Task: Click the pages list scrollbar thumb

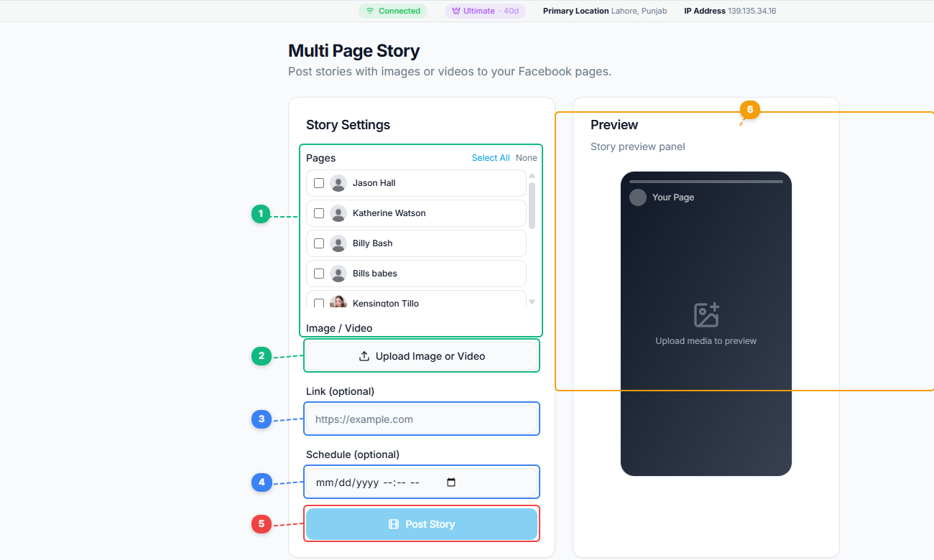Action: (532, 205)
